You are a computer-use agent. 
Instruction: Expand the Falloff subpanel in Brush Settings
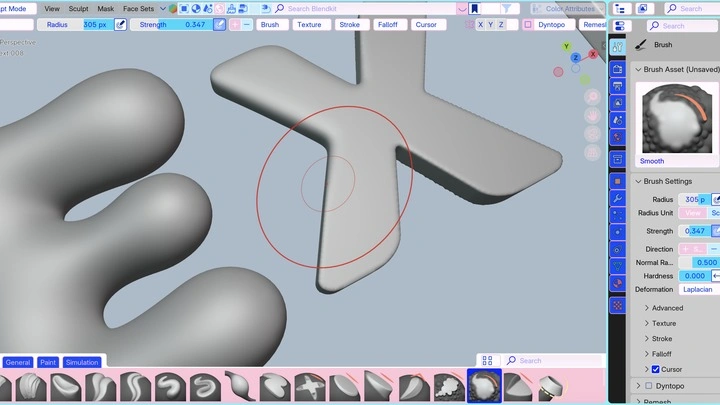pyautogui.click(x=658, y=354)
